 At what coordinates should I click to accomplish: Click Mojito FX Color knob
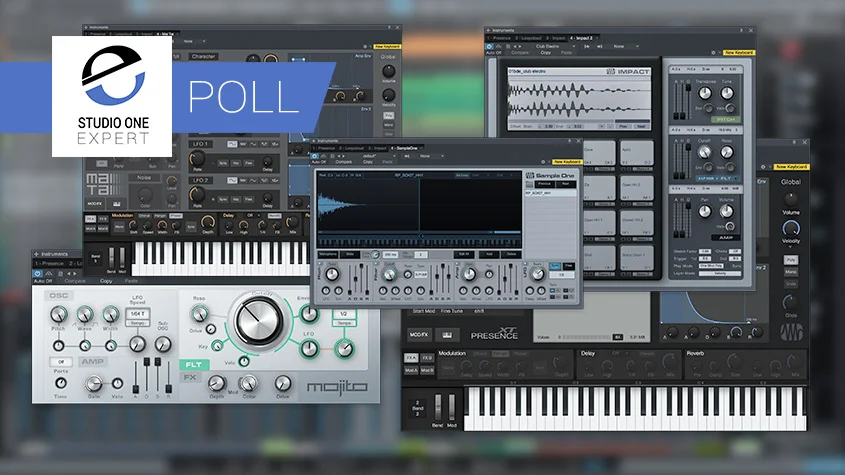pyautogui.click(x=248, y=383)
